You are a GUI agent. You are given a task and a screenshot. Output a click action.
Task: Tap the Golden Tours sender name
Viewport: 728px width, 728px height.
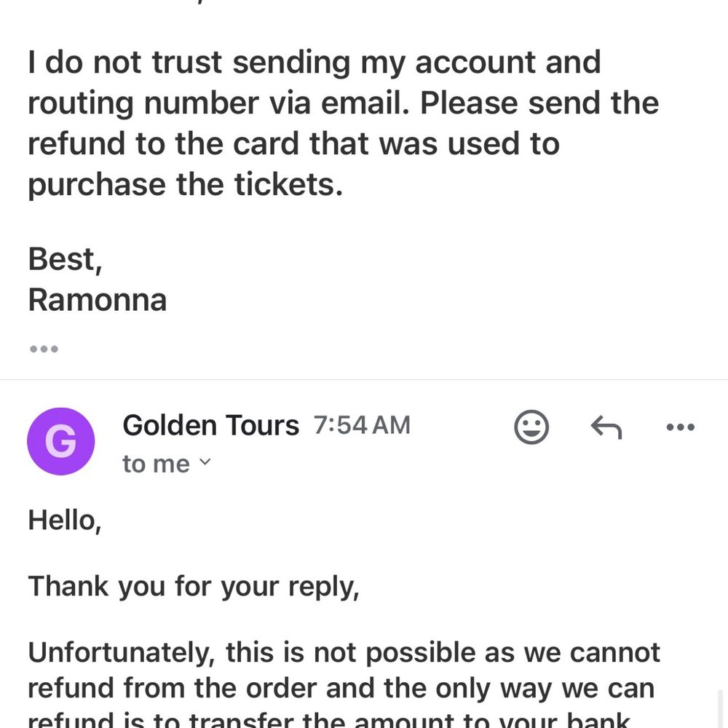tap(211, 425)
